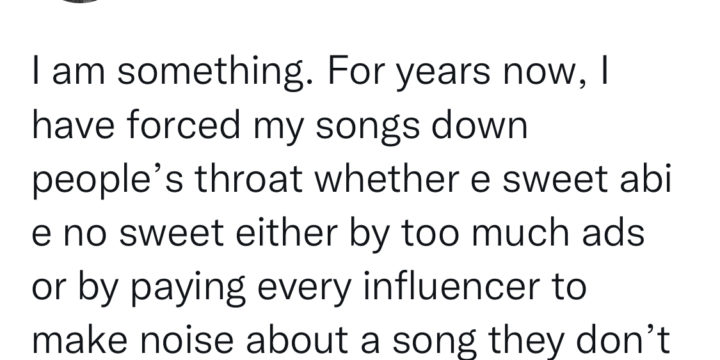Image resolution: width=720 pixels, height=360 pixels.
Task: Click the word "either" in fourth line
Action: tap(287, 232)
